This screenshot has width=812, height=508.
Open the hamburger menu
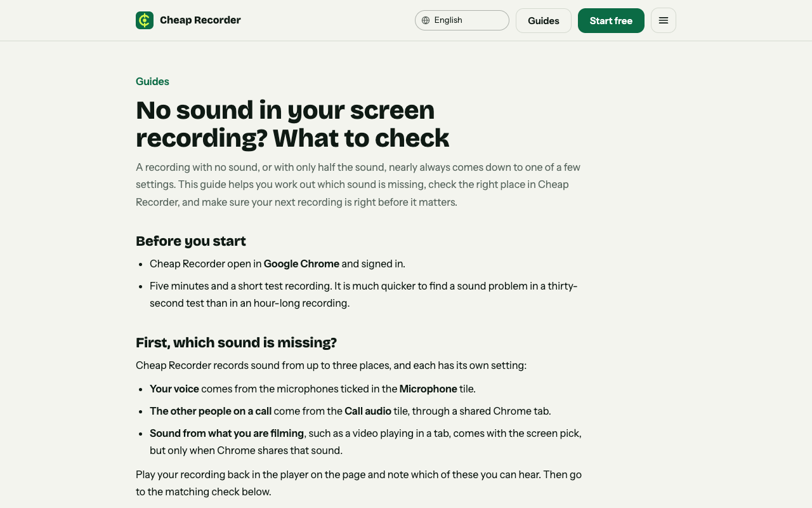pos(664,20)
